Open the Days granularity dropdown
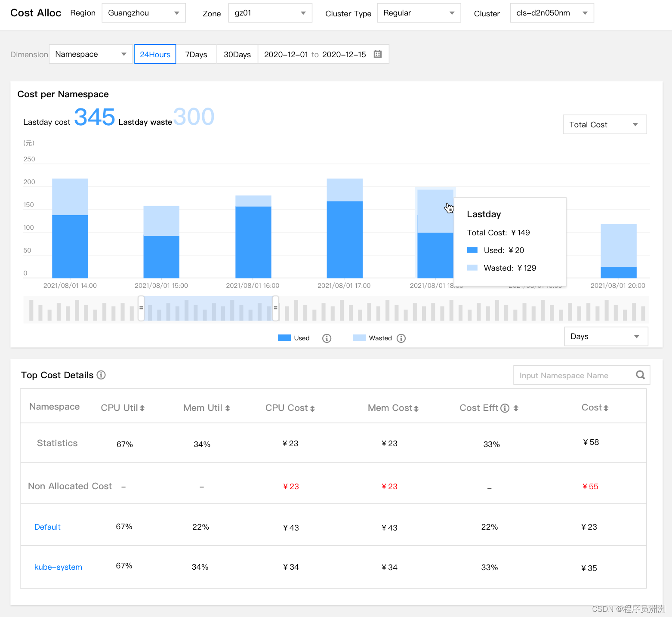Image resolution: width=672 pixels, height=617 pixels. pos(606,336)
